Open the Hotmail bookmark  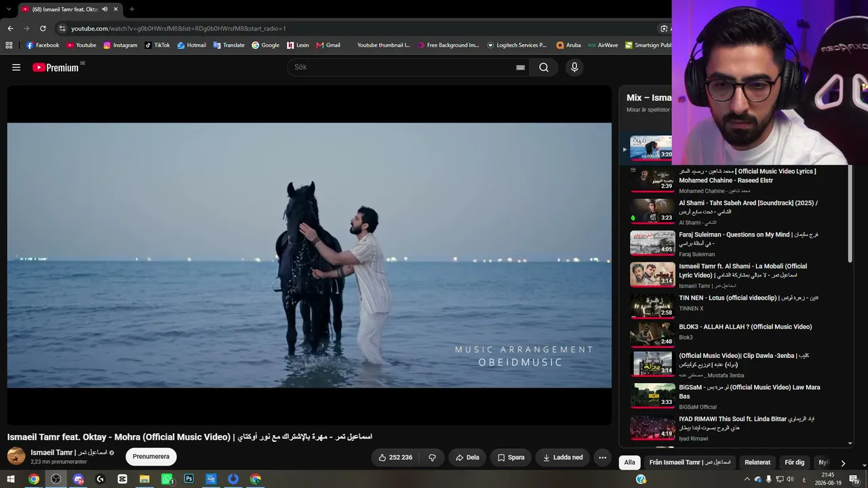click(x=191, y=45)
